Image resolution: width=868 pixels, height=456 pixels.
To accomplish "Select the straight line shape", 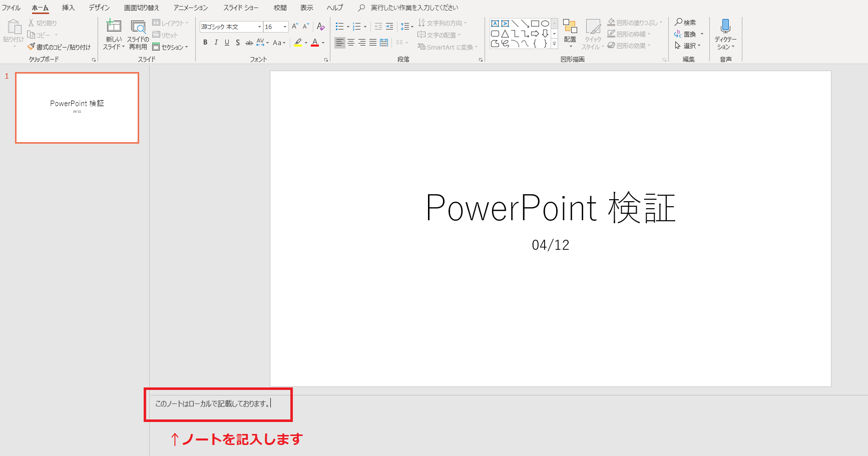I will [x=515, y=24].
